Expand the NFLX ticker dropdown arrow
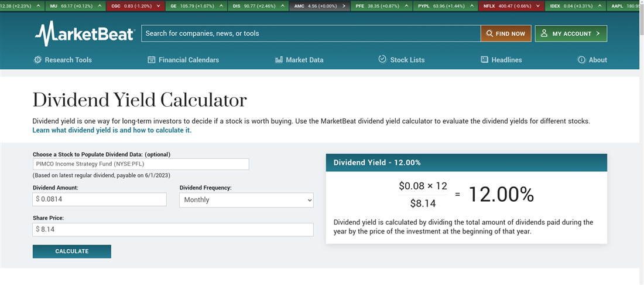Image resolution: width=644 pixels, height=285 pixels. pos(537,6)
